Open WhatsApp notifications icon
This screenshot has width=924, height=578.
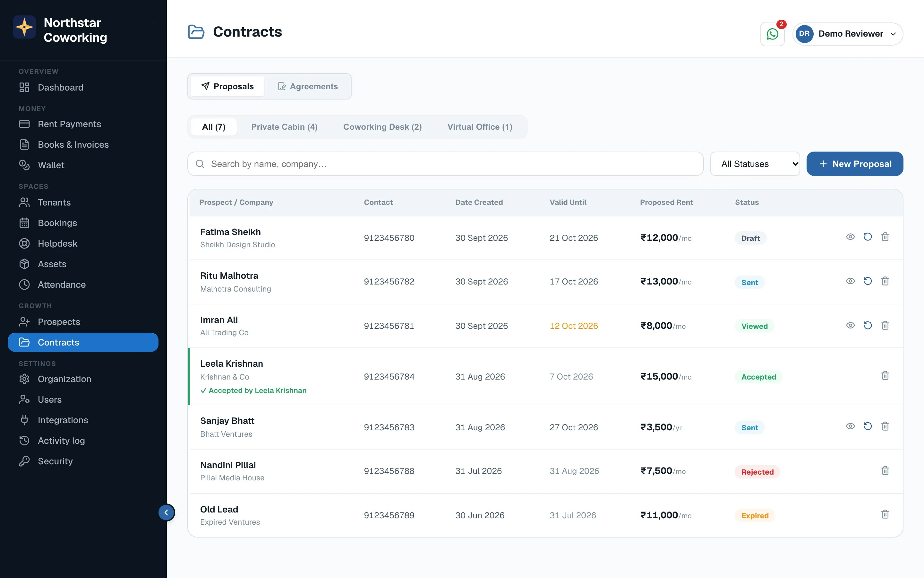click(x=772, y=34)
